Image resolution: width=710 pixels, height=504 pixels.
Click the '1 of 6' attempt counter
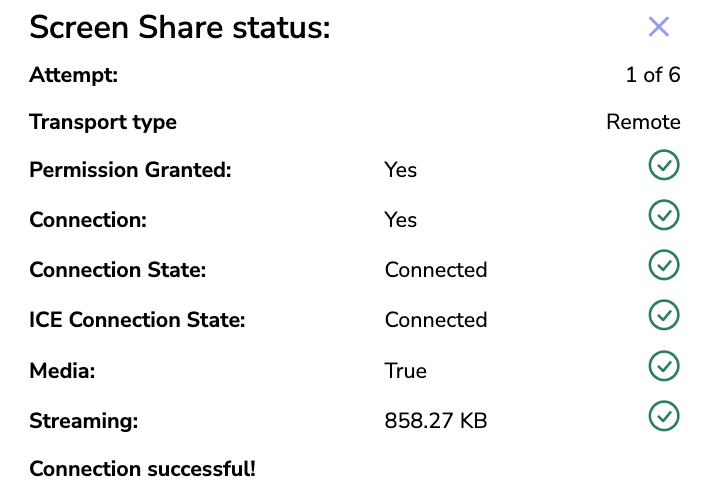[653, 75]
